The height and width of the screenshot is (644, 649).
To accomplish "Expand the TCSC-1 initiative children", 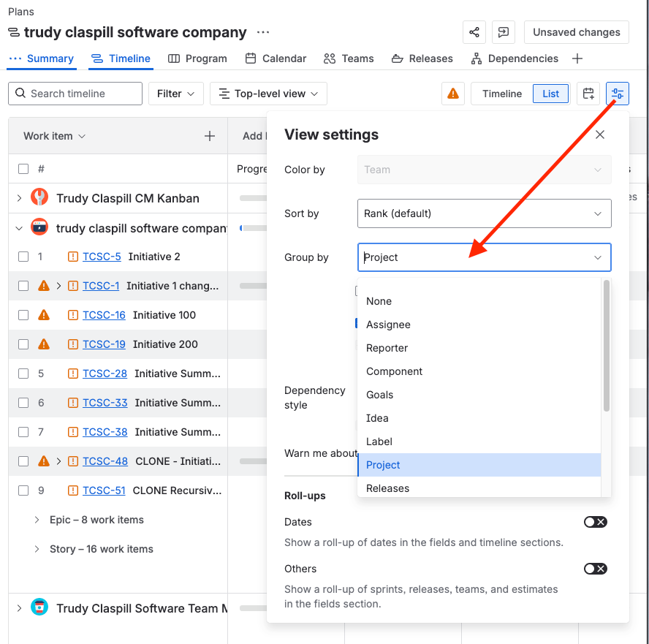I will pos(58,286).
